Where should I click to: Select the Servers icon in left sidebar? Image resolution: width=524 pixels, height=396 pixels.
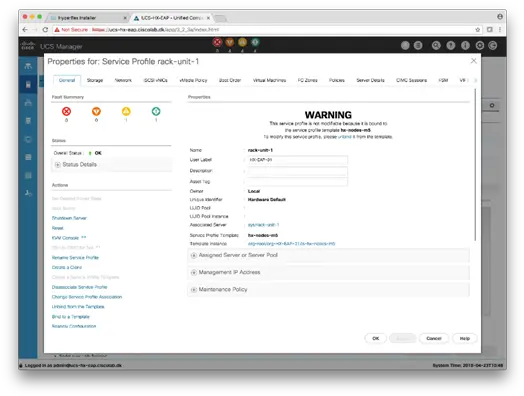coord(28,84)
